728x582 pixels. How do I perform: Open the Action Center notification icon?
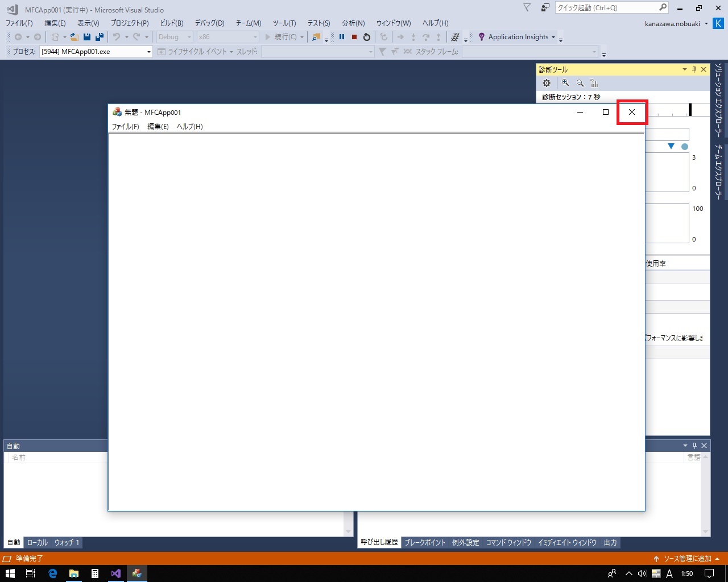click(709, 573)
